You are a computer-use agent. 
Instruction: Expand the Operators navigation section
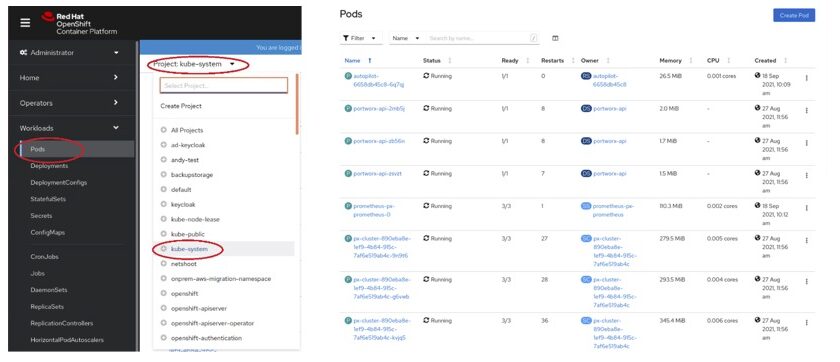(x=70, y=103)
